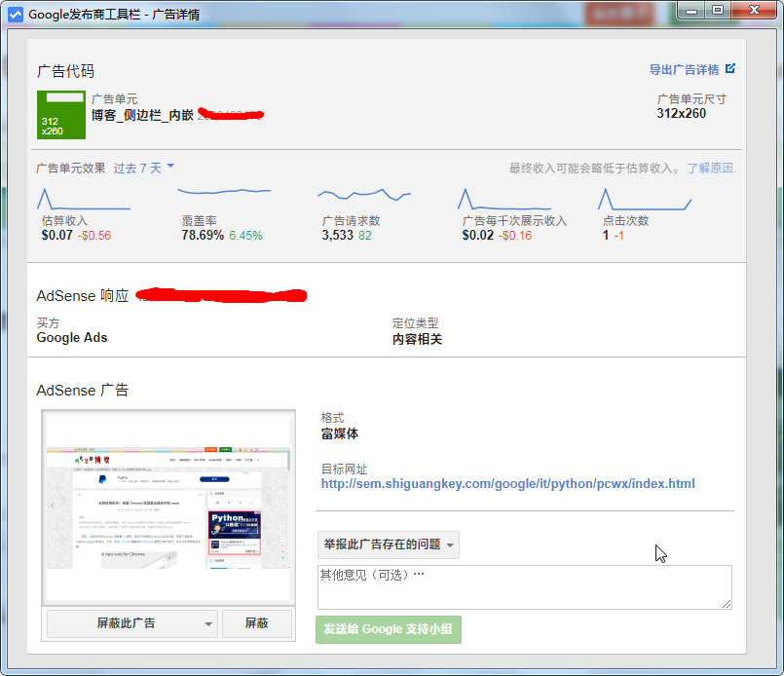Screen dimensions: 784x676
Task: Open the 了解原因 link
Action: pyautogui.click(x=711, y=169)
